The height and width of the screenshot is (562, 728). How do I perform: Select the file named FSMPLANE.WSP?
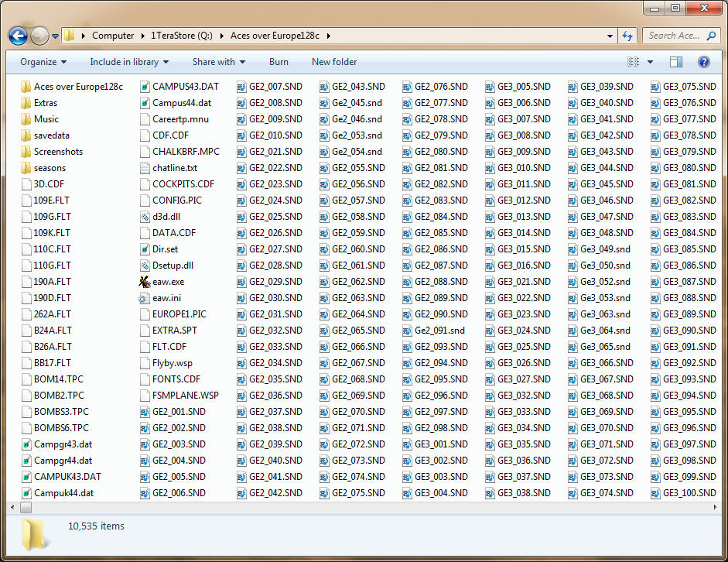point(185,396)
